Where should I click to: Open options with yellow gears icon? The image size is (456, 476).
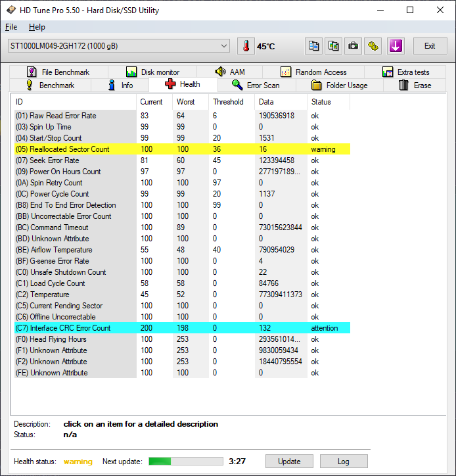pos(373,46)
